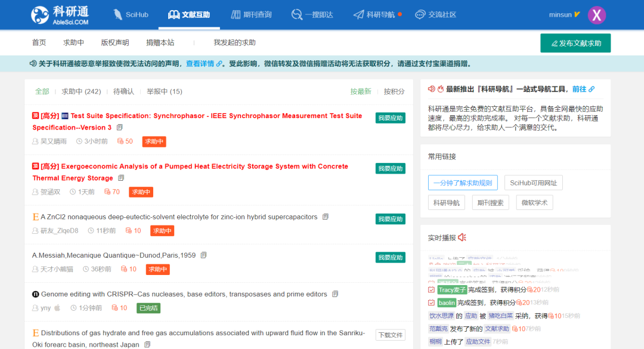Select the 文献互助 navigation tab
The width and height of the screenshot is (644, 349).
(189, 15)
